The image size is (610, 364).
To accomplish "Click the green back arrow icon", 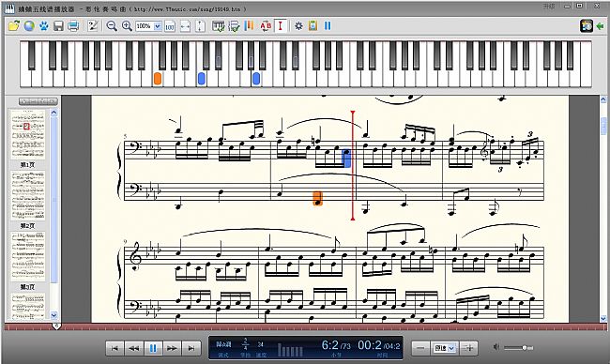I will coord(600,26).
